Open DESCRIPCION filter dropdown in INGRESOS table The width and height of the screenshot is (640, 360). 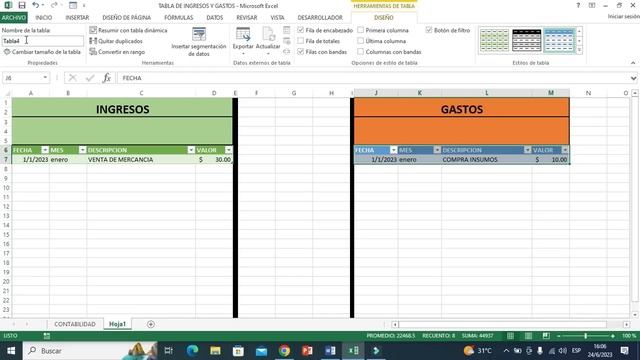coord(191,150)
